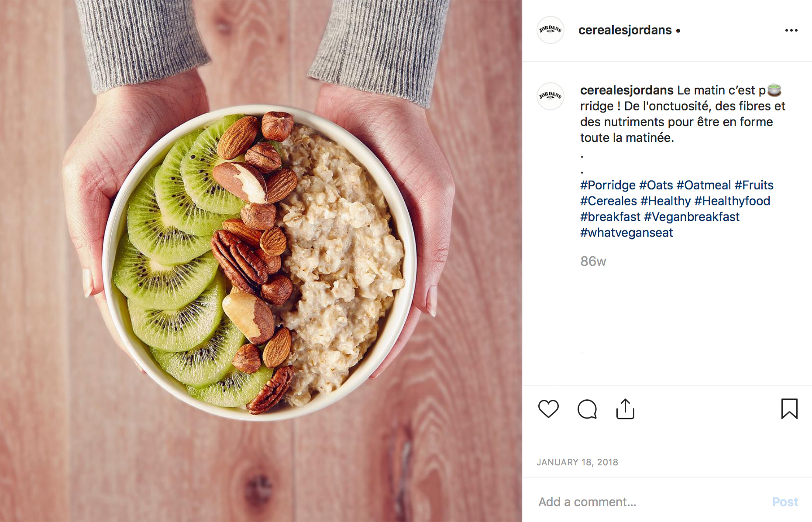Screen dimensions: 812x522
Task: Open the #whatveganseat hashtag
Action: [626, 232]
